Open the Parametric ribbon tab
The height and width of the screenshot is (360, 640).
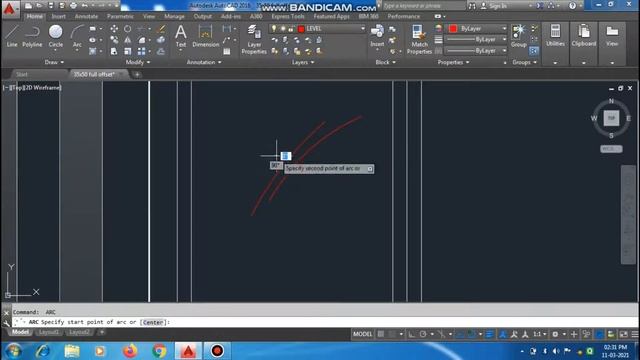(120, 16)
